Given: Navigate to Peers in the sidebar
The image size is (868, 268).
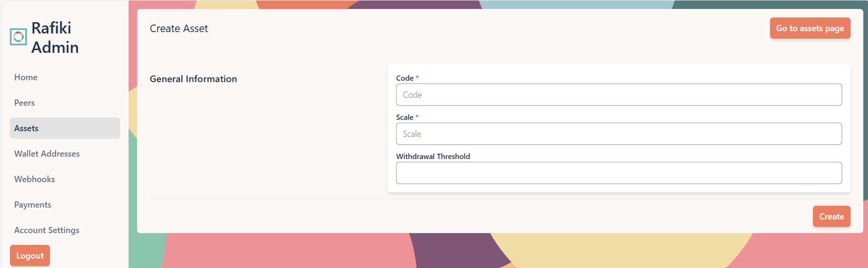Looking at the screenshot, I should (x=24, y=103).
